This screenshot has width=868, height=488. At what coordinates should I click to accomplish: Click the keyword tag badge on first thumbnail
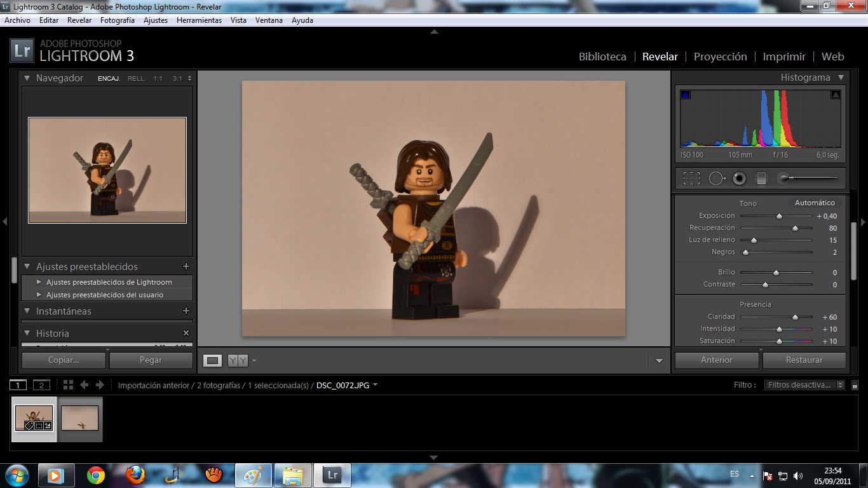(x=29, y=426)
